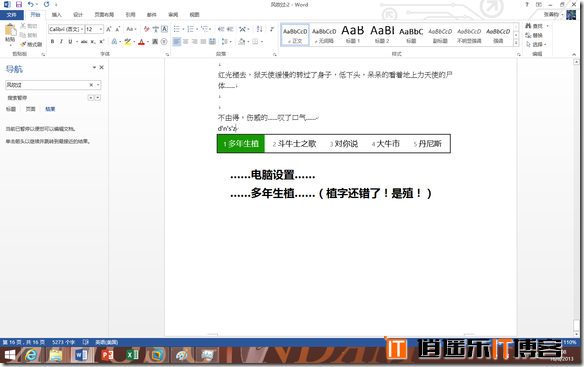Select candidate 2 斗牛士之歌
The height and width of the screenshot is (367, 584).
pyautogui.click(x=294, y=144)
